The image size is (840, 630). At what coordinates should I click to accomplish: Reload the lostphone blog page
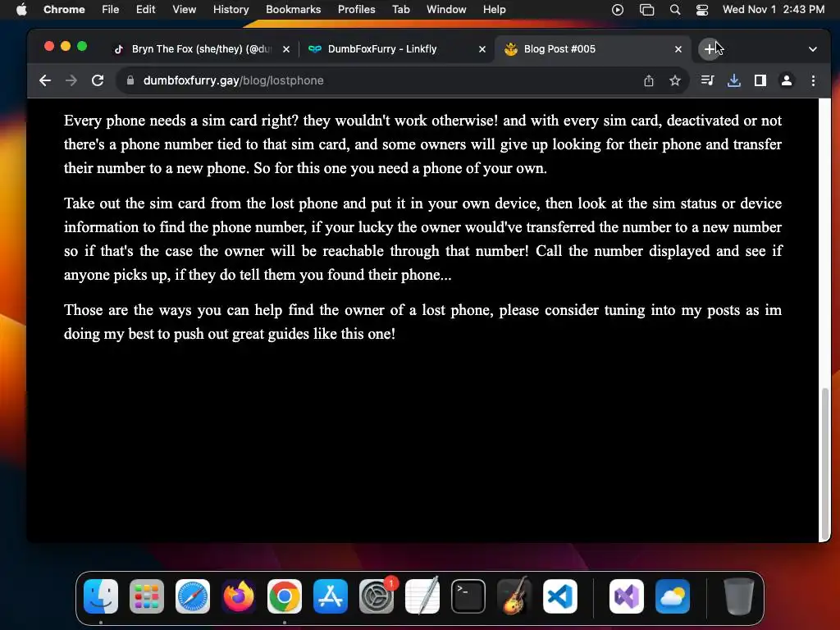pos(98,80)
